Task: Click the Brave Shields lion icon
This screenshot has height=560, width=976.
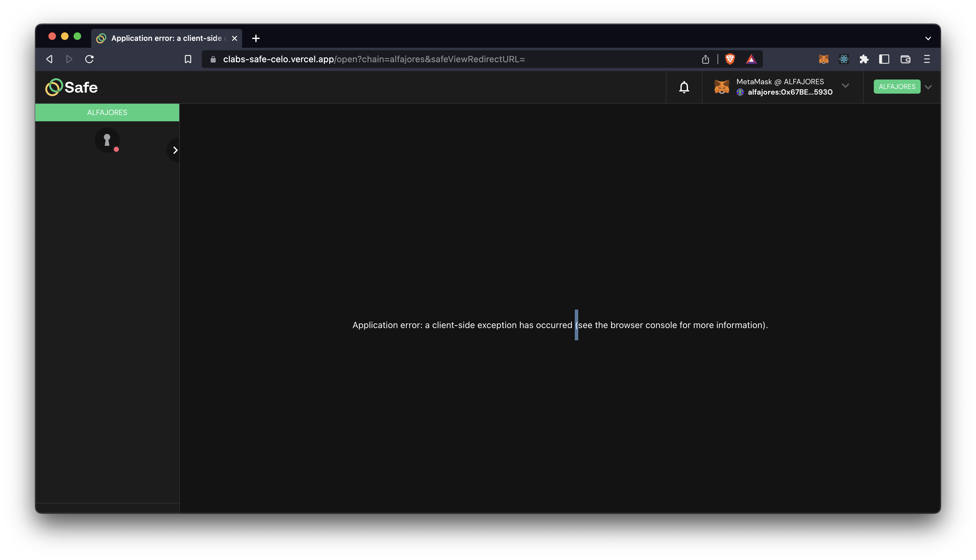Action: click(730, 59)
